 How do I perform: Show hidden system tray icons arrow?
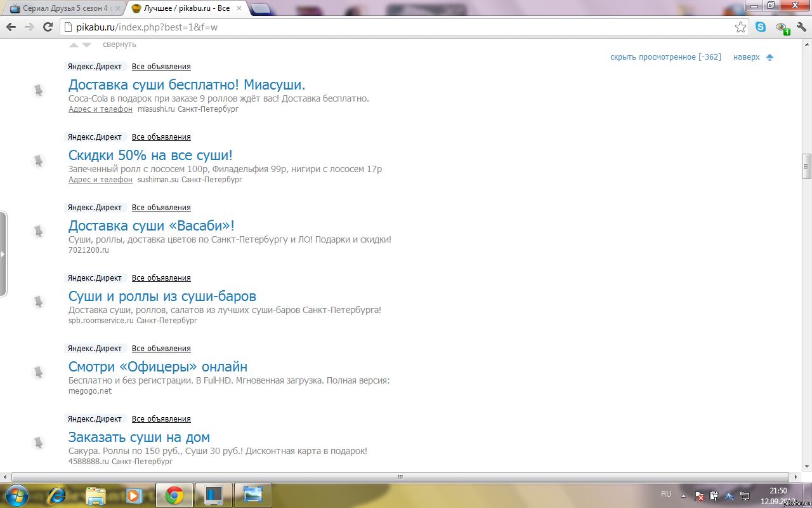pyautogui.click(x=683, y=495)
